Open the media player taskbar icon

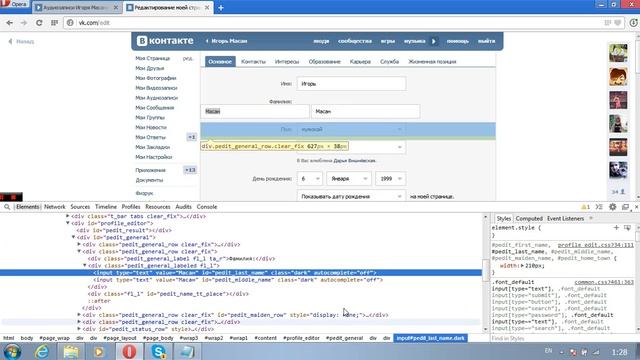click(x=99, y=352)
